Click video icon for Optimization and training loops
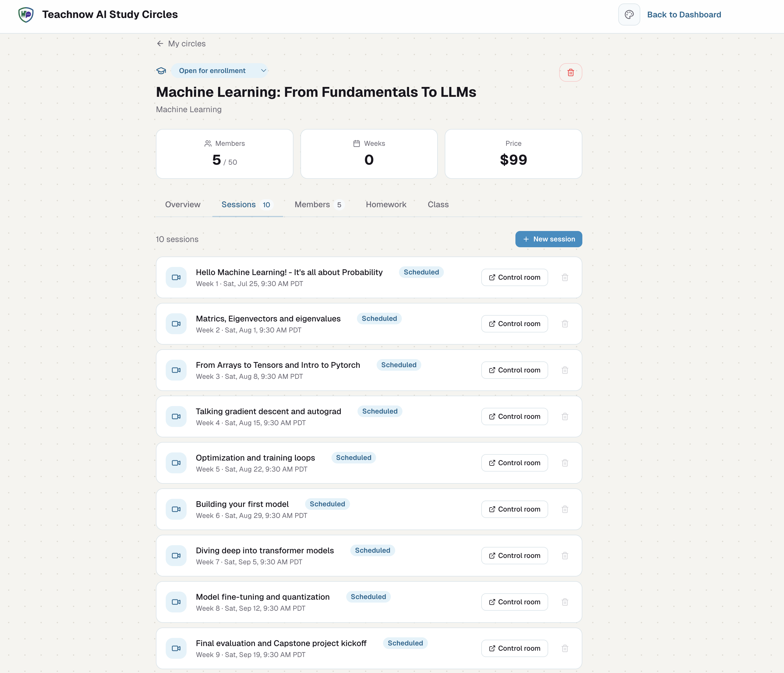784x673 pixels. (176, 463)
